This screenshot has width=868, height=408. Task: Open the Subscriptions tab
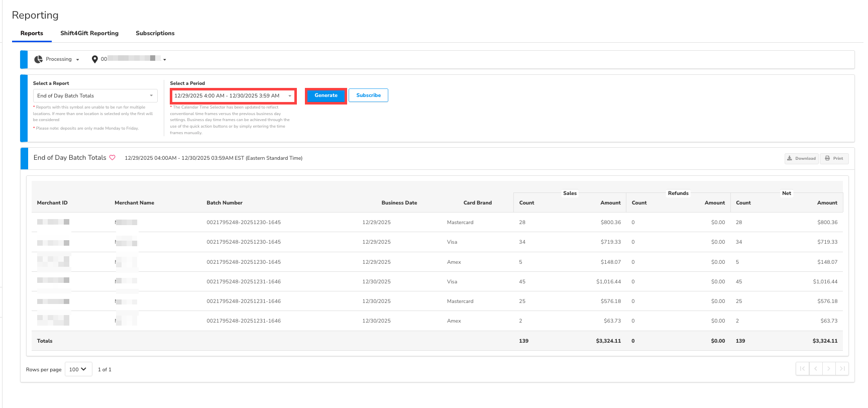(155, 33)
